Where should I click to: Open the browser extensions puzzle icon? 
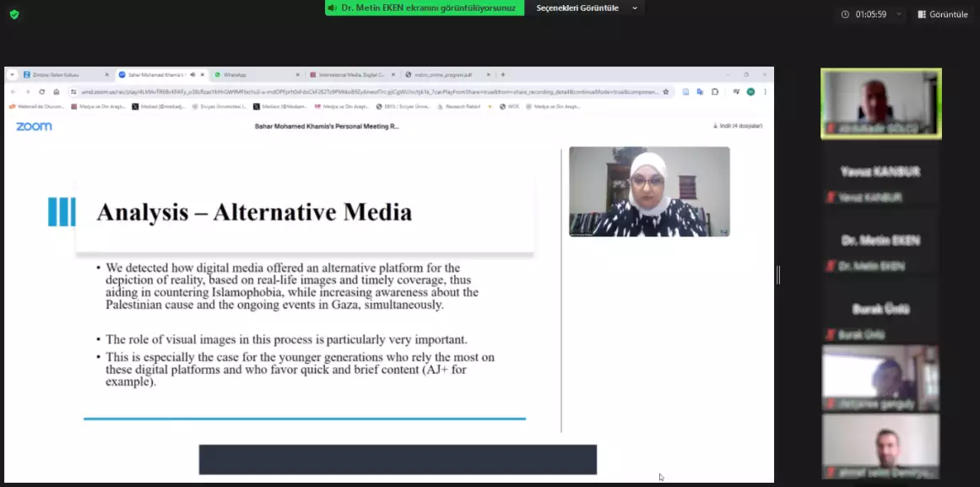point(715,92)
